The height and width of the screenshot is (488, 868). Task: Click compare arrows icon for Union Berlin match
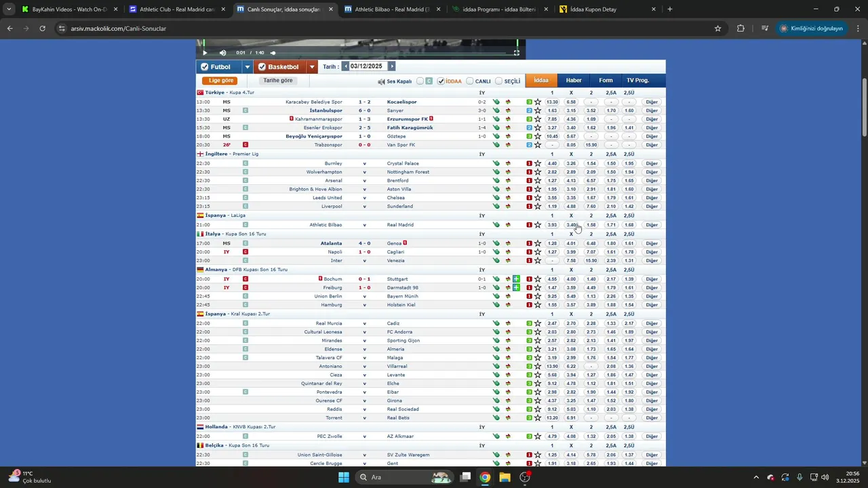[x=508, y=296]
